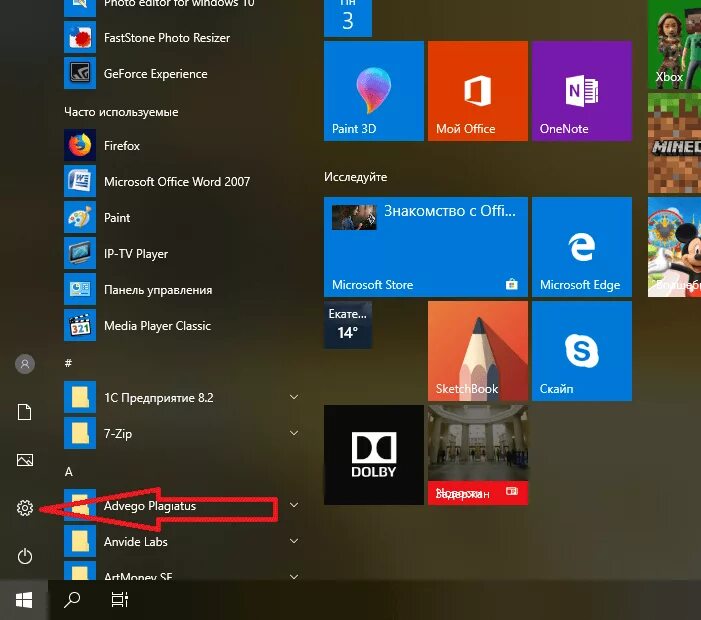Open FastStone Photo Resizer app icon
The image size is (701, 620).
coord(80,37)
